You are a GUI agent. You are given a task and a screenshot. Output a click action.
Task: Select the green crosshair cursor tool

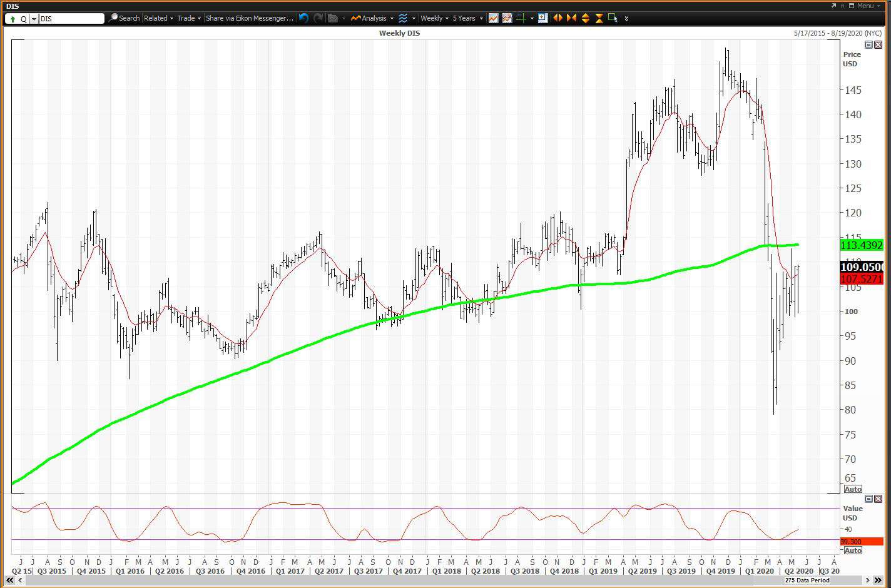[521, 18]
